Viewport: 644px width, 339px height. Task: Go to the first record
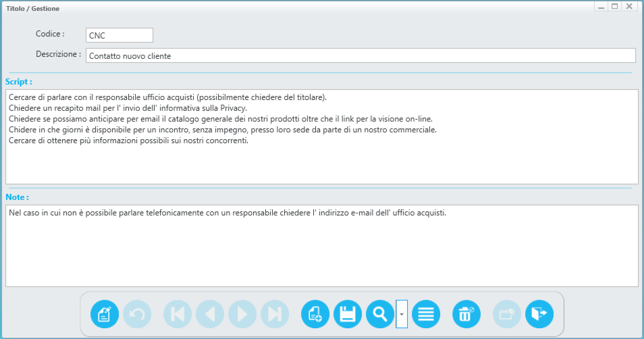click(x=178, y=314)
